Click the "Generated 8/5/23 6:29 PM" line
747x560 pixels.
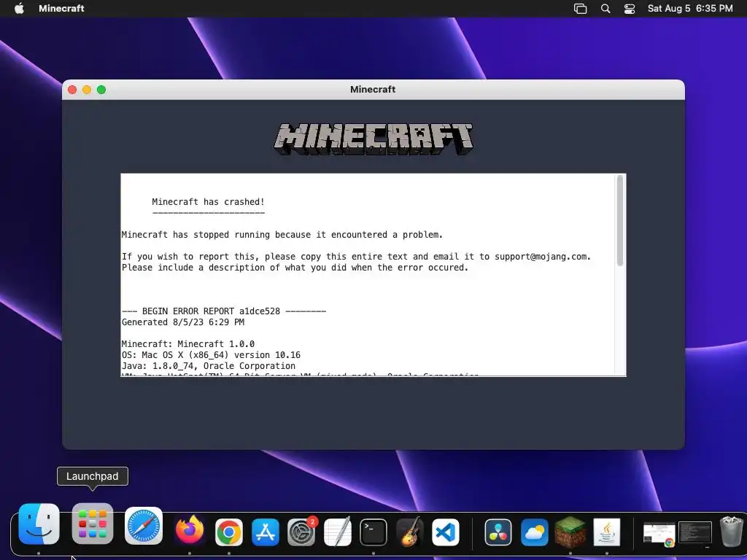pos(183,322)
